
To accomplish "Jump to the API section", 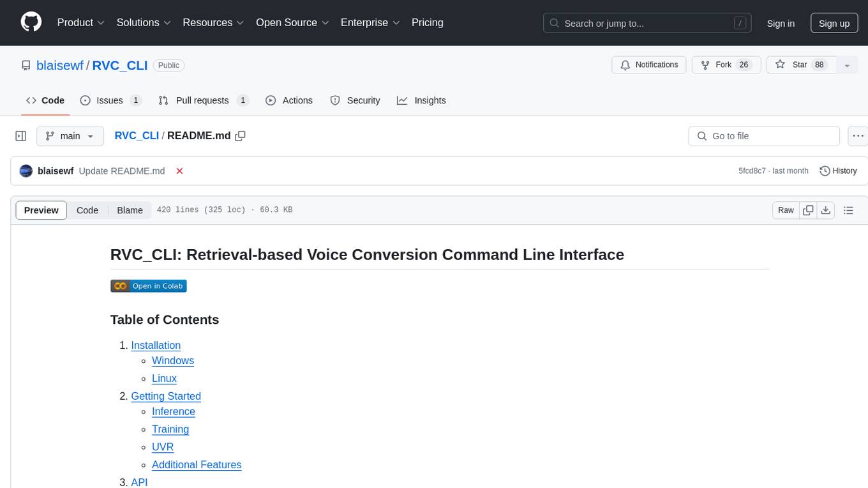I will pos(139,482).
